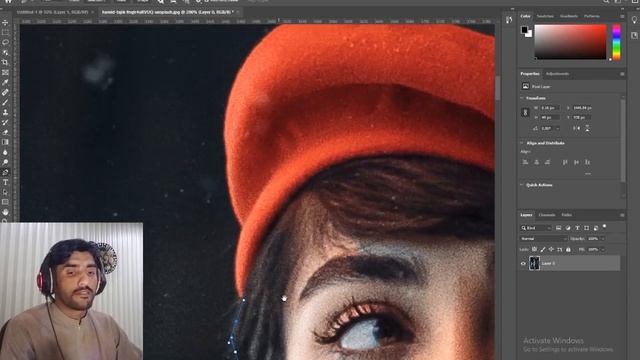Select the Hand tool
The height and width of the screenshot is (360, 640).
tap(5, 212)
